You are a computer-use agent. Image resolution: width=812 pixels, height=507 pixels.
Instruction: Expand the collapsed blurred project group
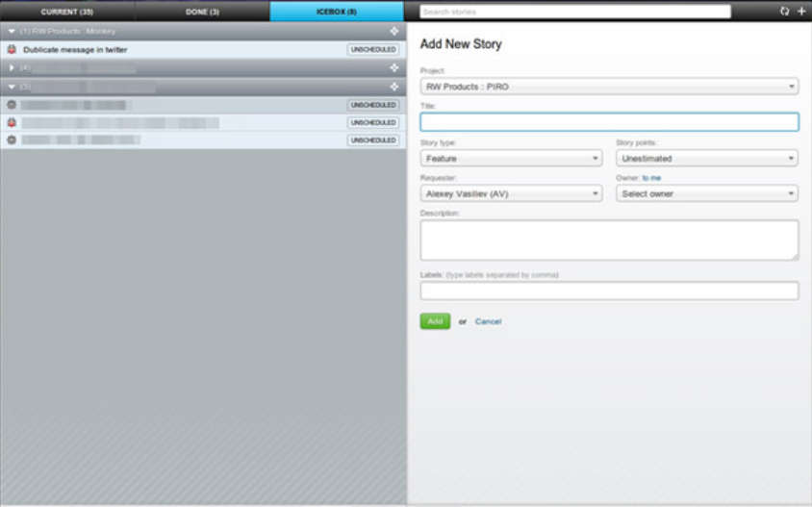(12, 68)
